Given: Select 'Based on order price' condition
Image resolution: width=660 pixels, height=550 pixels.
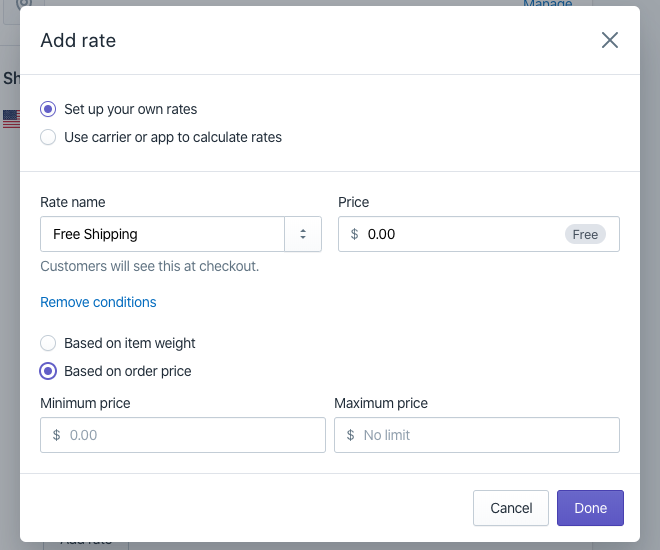Looking at the screenshot, I should tap(48, 371).
